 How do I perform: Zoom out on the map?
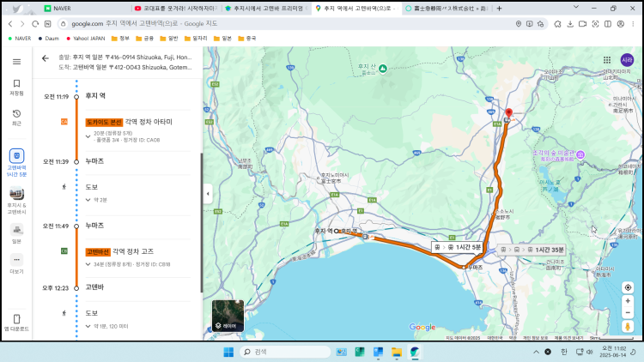(x=628, y=313)
